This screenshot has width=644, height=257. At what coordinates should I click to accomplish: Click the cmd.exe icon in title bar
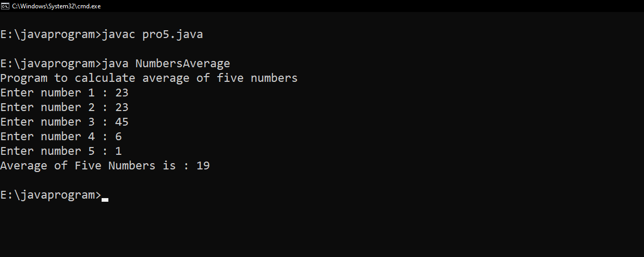coord(5,6)
